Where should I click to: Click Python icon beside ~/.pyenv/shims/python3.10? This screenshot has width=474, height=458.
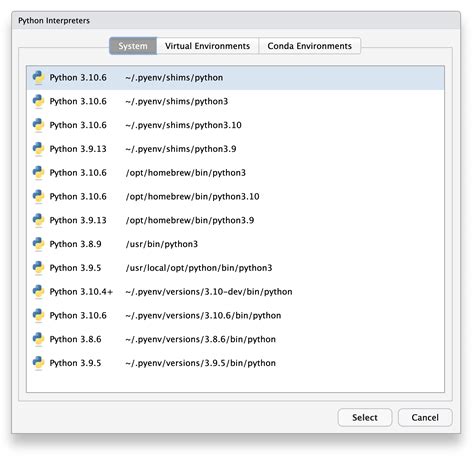pyautogui.click(x=38, y=125)
